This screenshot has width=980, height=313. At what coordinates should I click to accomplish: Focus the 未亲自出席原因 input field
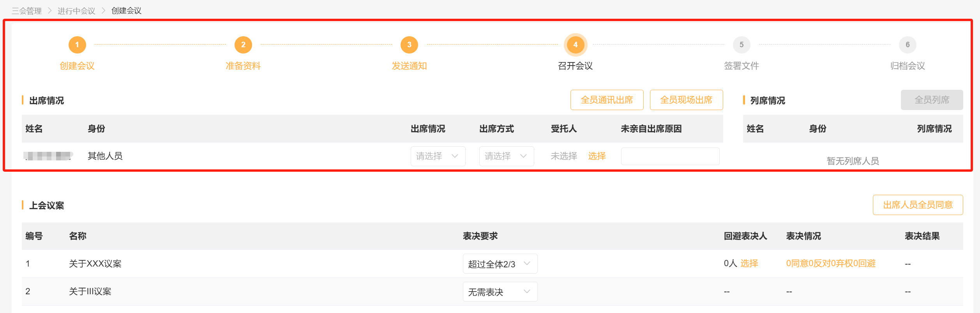tap(670, 156)
